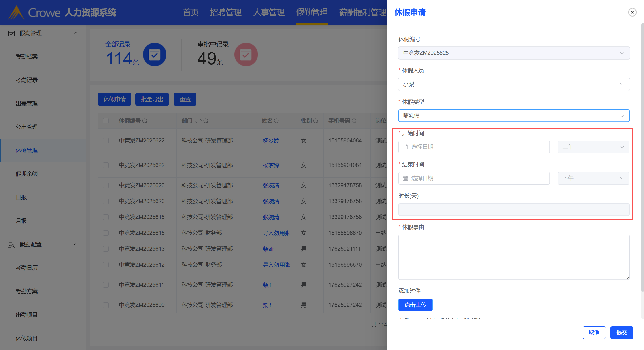The image size is (644, 350).
Task: Open the 上午 half-day dropdown for start time
Action: pyautogui.click(x=593, y=147)
